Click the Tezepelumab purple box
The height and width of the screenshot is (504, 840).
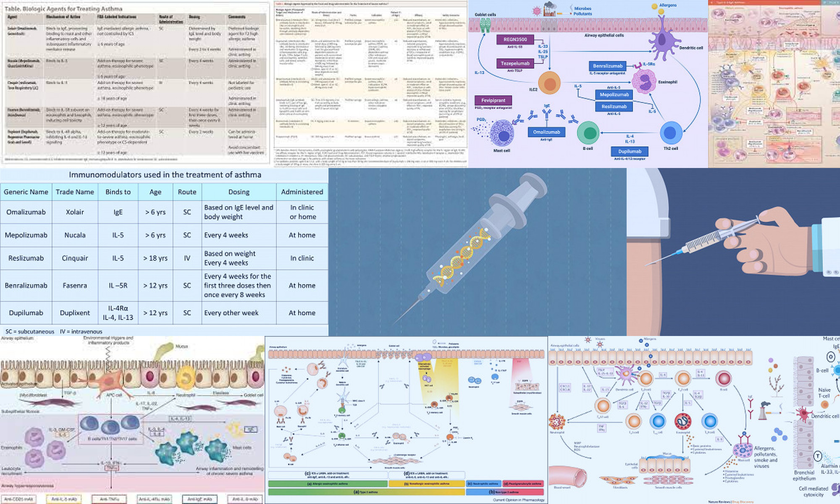(515, 63)
